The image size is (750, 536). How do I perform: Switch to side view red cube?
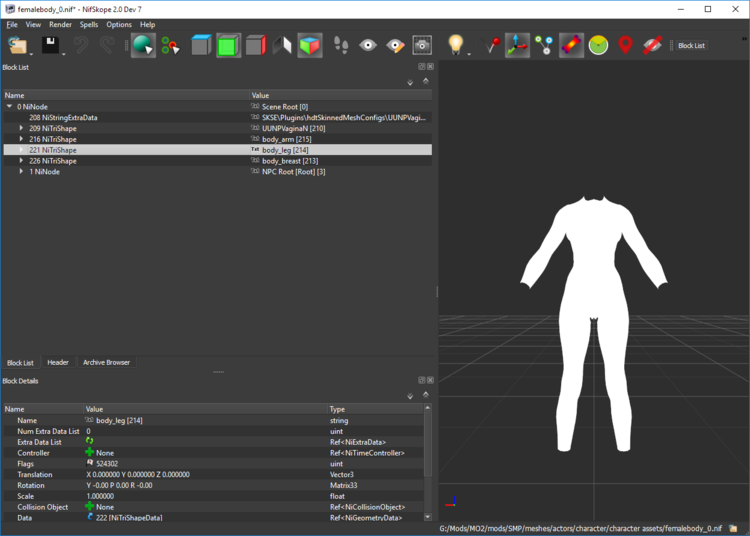(256, 45)
